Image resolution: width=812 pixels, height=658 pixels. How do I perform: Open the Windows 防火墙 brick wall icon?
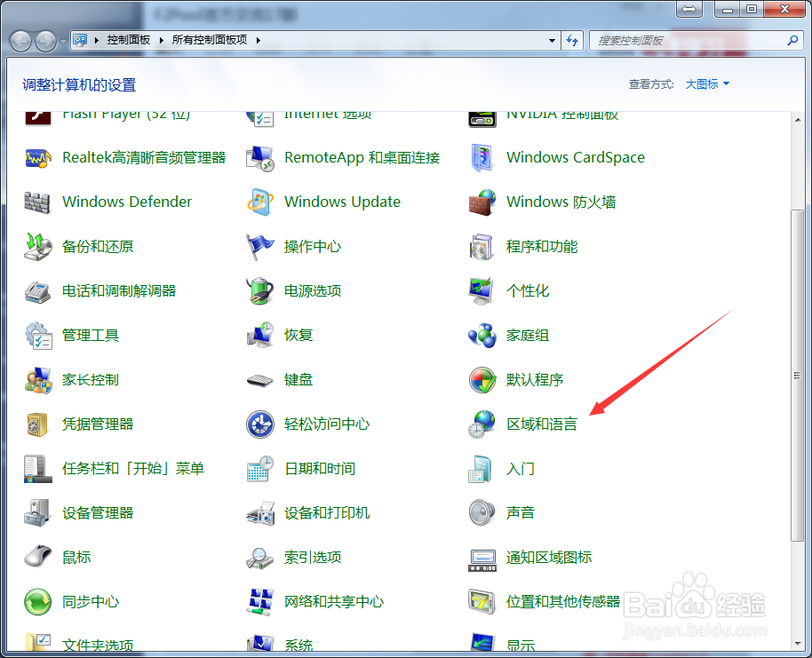[482, 202]
